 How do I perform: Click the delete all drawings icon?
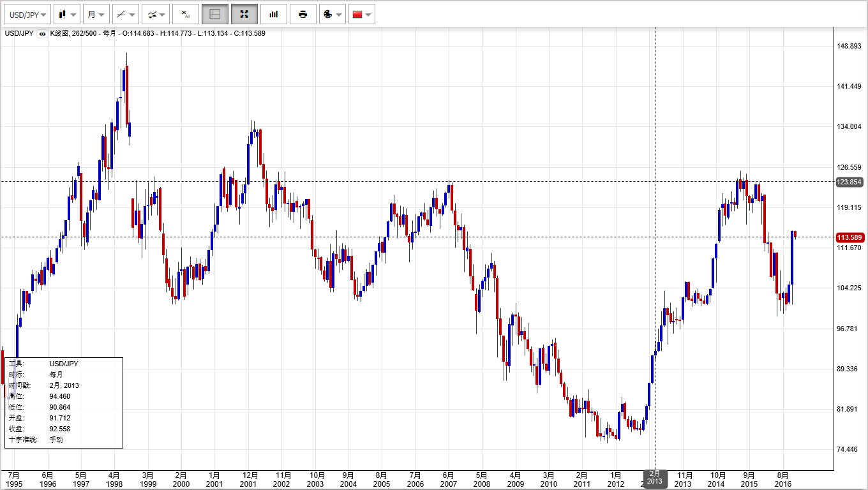click(x=185, y=14)
